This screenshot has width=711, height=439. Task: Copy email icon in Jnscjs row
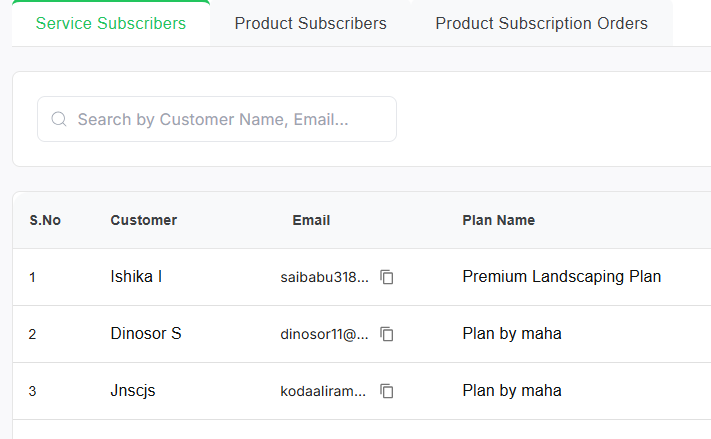[x=387, y=391]
